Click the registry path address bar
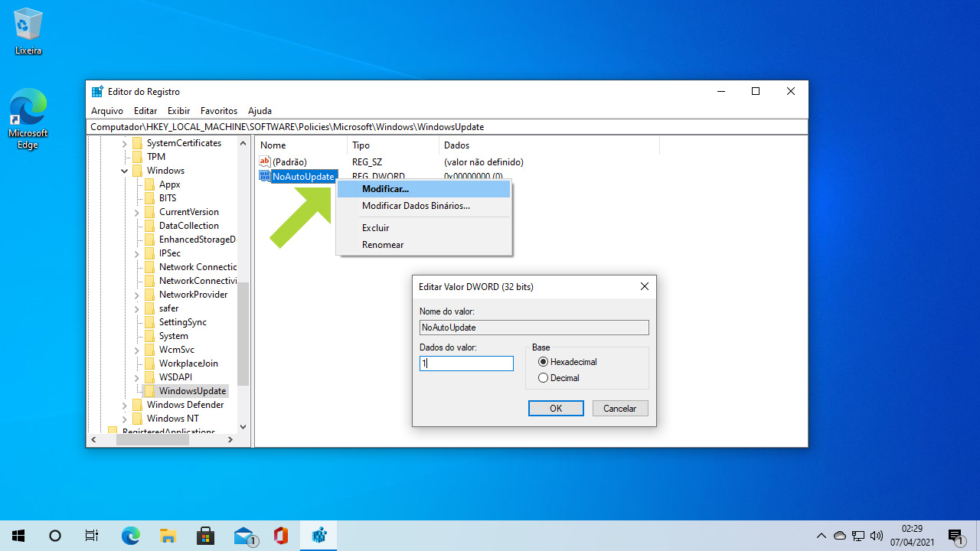The height and width of the screenshot is (551, 980). [447, 127]
